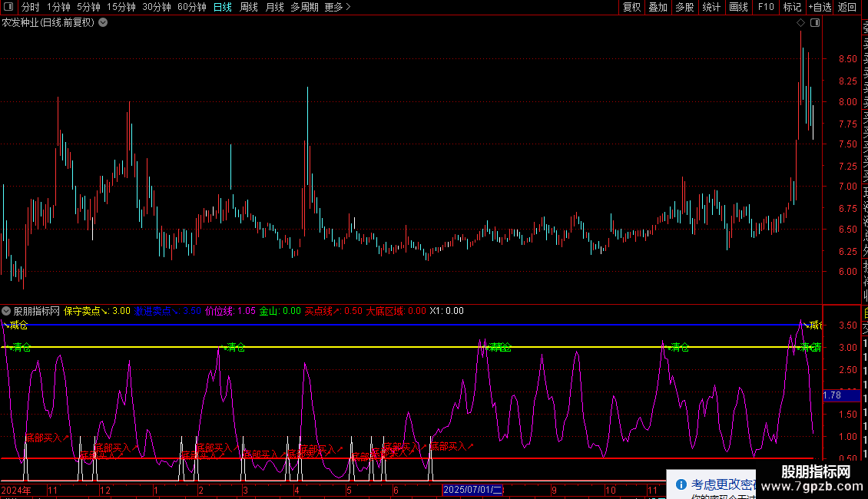868x499 pixels.
Task: Click the 2025/07/01 date marker
Action: point(472,490)
